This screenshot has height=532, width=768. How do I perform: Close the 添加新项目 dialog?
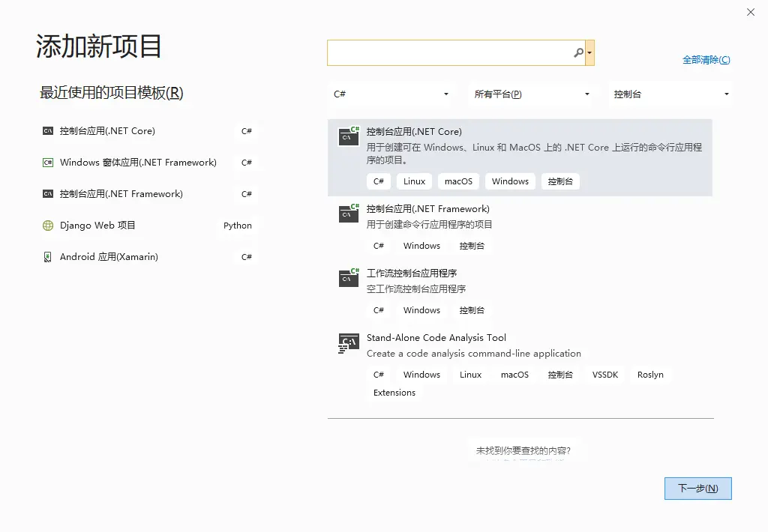click(x=750, y=12)
